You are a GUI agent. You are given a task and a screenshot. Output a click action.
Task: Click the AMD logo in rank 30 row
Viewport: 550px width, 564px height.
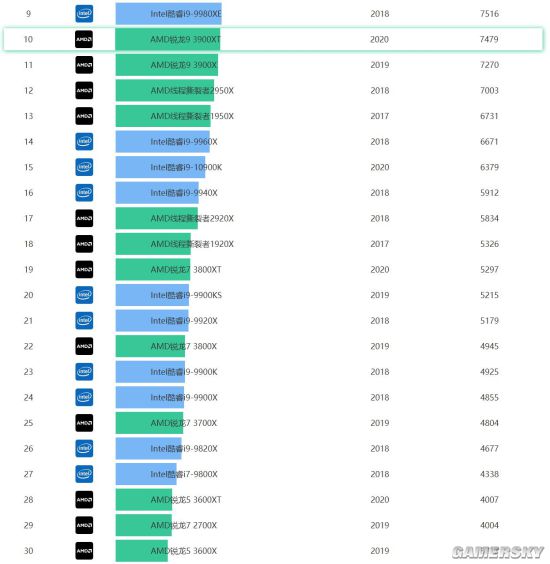click(84, 551)
